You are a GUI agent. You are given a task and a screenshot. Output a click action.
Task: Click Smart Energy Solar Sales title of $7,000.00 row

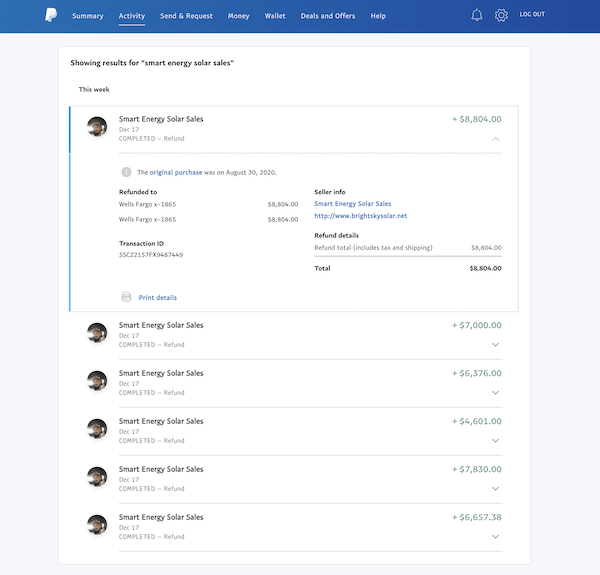click(x=161, y=325)
